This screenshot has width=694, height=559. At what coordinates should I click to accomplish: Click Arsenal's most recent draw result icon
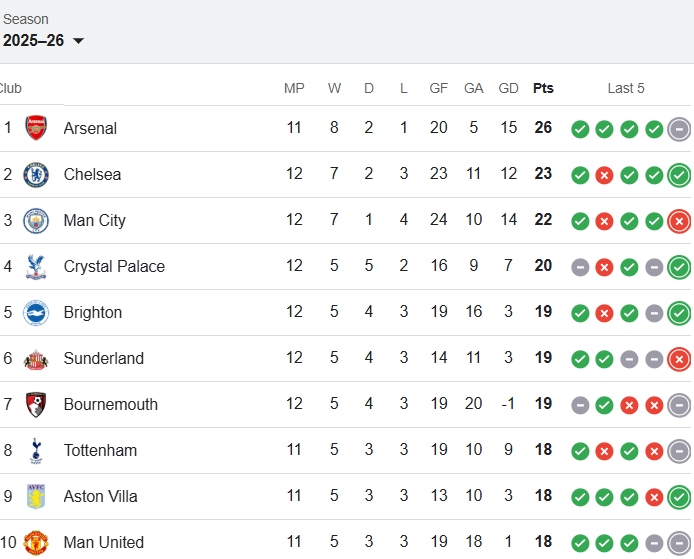(679, 128)
